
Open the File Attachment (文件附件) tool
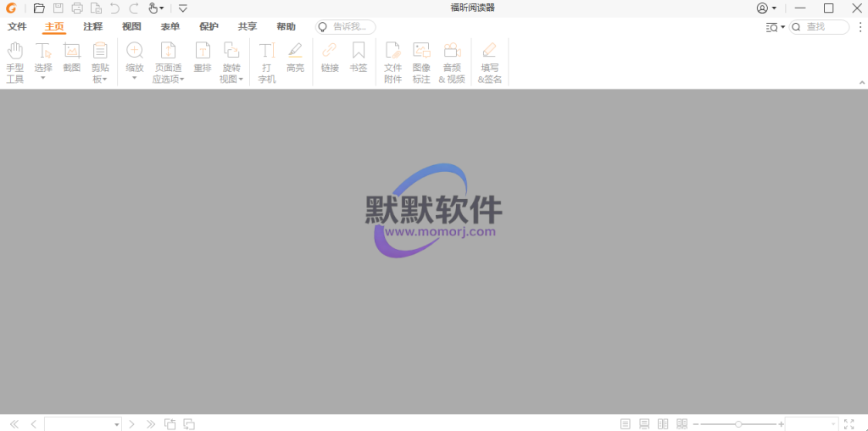coord(392,59)
